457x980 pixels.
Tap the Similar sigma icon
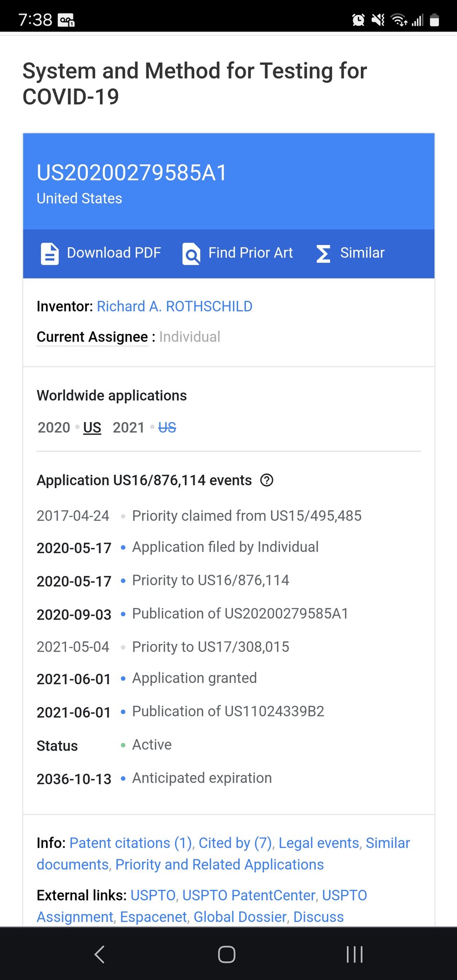pyautogui.click(x=323, y=254)
